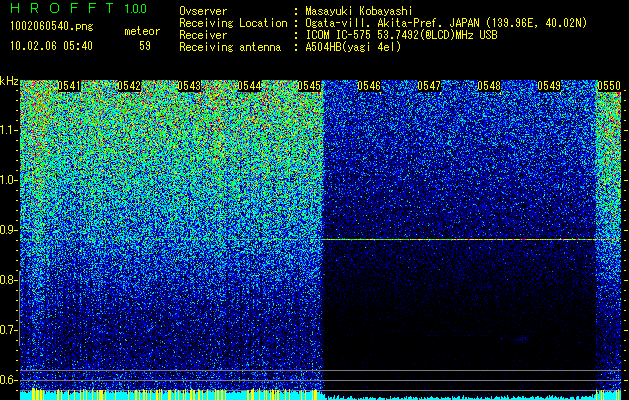Click the bright yellow carrier line near 0.88 kHz

pyautogui.click(x=459, y=240)
